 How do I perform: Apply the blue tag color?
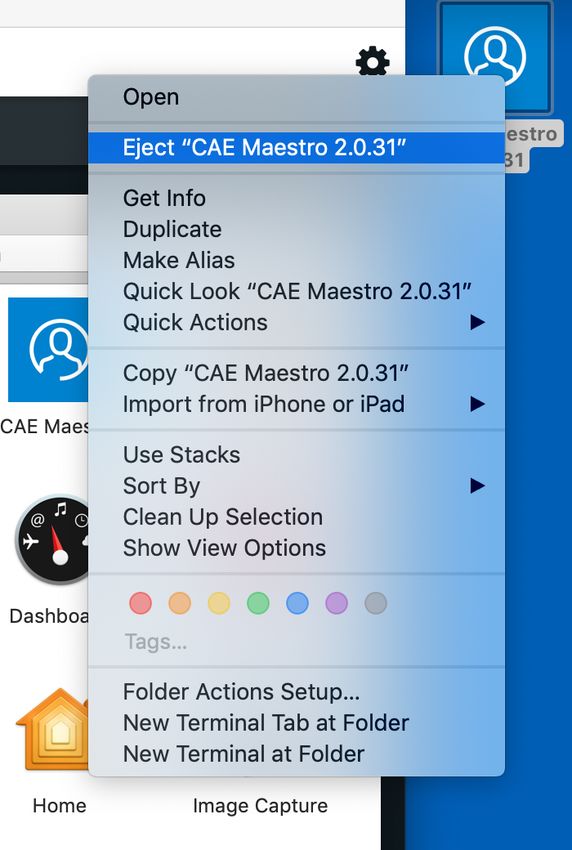point(297,603)
